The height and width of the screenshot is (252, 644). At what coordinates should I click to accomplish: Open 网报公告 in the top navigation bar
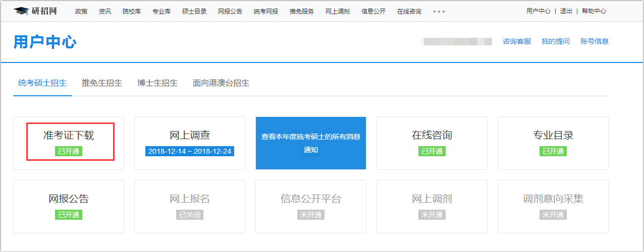(230, 11)
